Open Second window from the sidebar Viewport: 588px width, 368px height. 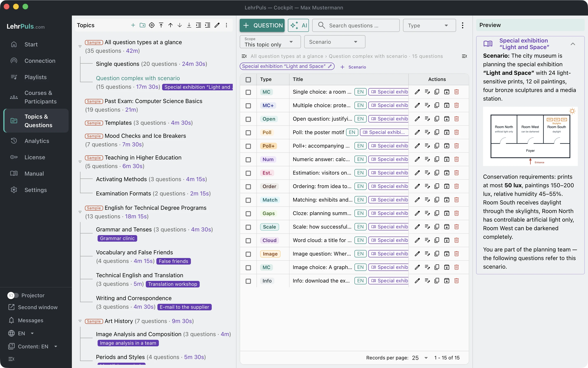(x=33, y=307)
